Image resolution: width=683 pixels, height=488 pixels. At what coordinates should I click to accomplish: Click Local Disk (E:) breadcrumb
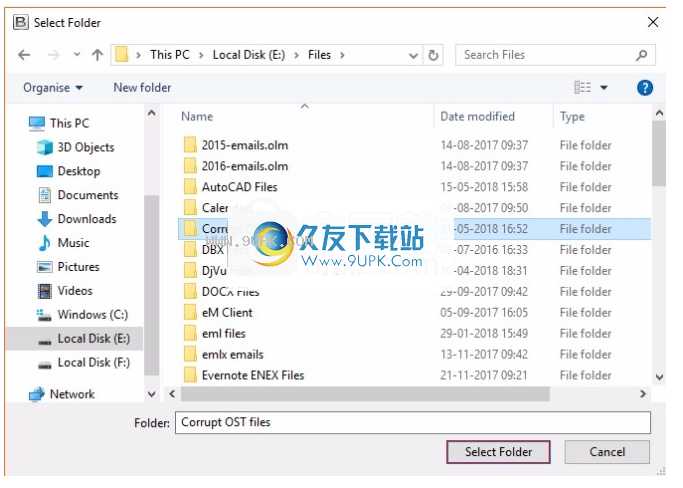click(x=249, y=55)
